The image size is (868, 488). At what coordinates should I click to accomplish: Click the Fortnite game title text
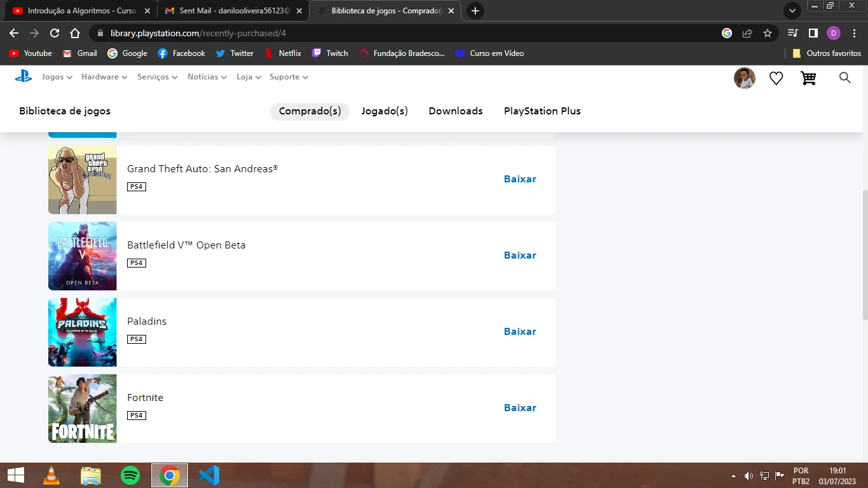pyautogui.click(x=146, y=398)
